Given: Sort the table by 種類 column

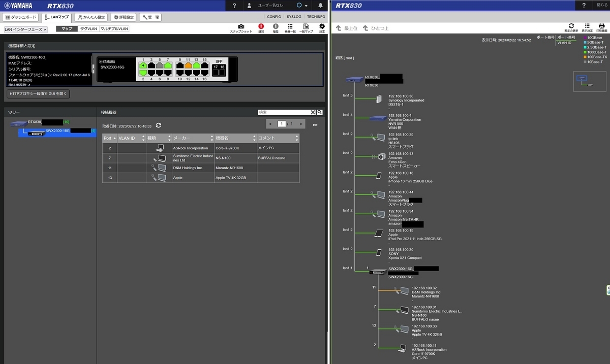Looking at the screenshot, I should point(159,138).
